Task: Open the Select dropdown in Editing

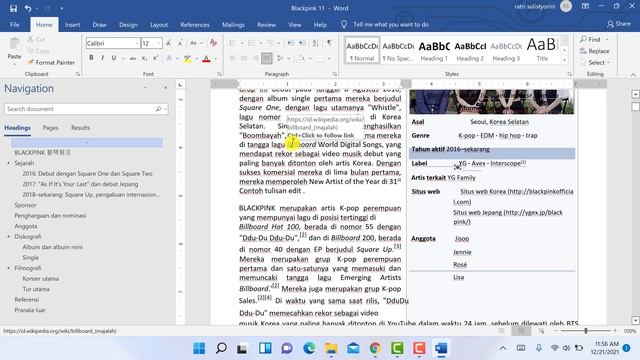Action: pos(596,62)
